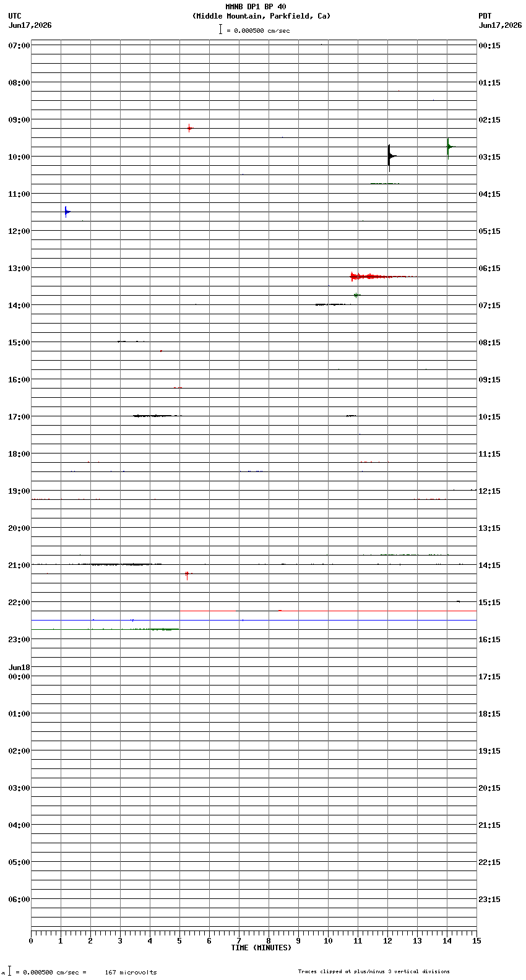This screenshot has height=980, width=526.
Task: Click the station title 'MMNB DP1 BP 40'
Action: (256, 7)
